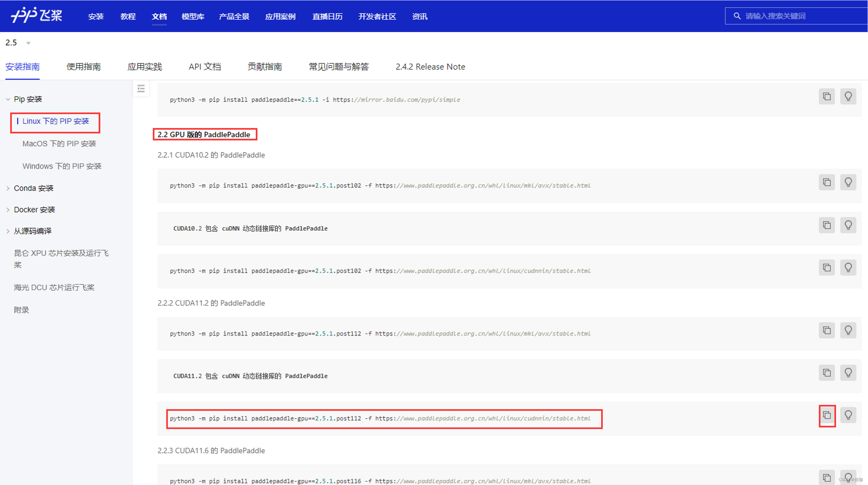Copy the post112 cudnnin install command
Image resolution: width=868 pixels, height=485 pixels.
[x=827, y=415]
